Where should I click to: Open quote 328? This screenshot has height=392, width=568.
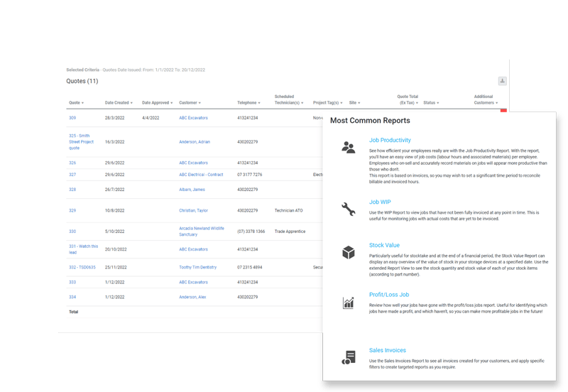[72, 190]
